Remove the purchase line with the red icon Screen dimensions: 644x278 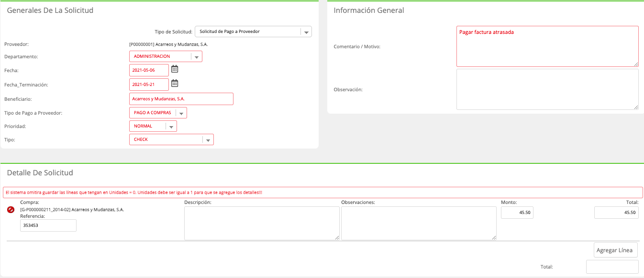point(11,210)
